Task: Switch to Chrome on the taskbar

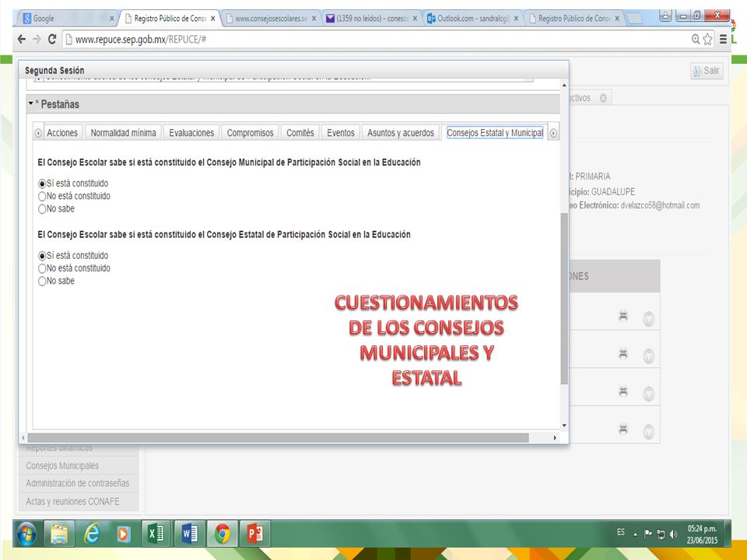Action: tap(222, 534)
